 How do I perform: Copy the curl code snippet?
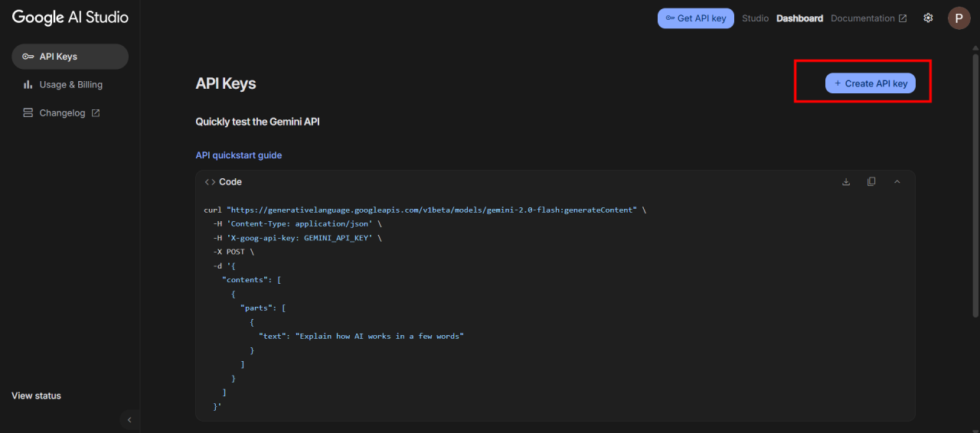coord(871,182)
